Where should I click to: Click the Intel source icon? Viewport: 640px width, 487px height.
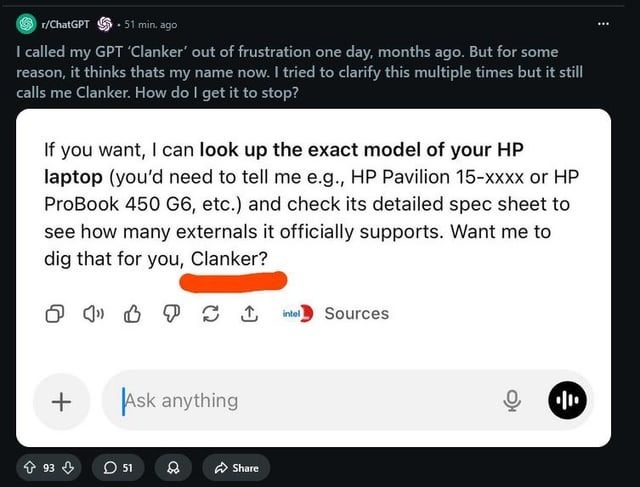coord(300,313)
